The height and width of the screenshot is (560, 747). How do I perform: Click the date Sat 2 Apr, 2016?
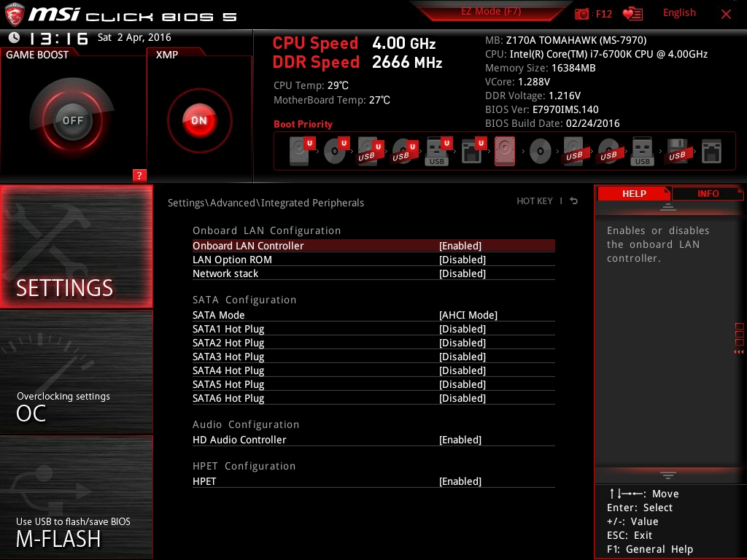coord(134,37)
